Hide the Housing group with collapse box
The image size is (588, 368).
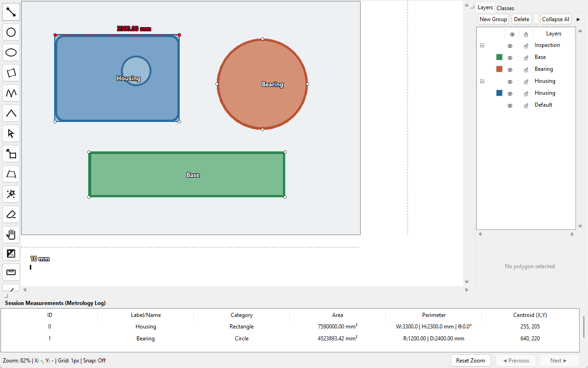point(510,81)
